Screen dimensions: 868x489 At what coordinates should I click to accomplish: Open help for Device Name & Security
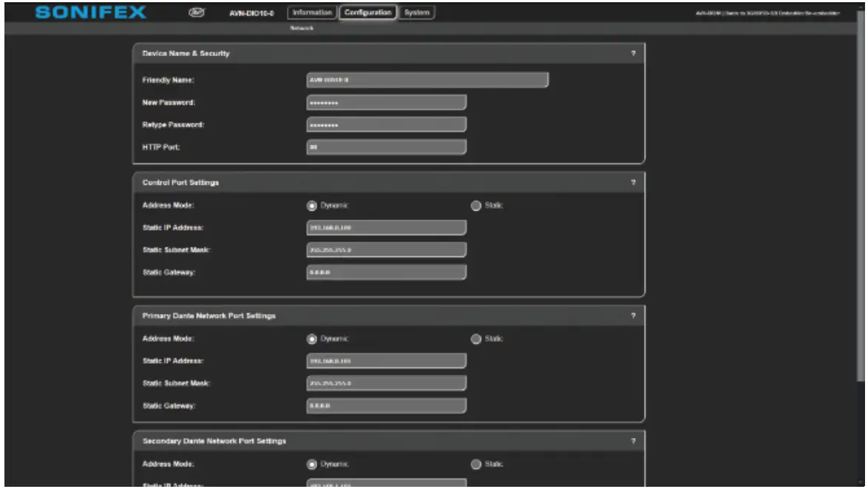click(x=633, y=54)
